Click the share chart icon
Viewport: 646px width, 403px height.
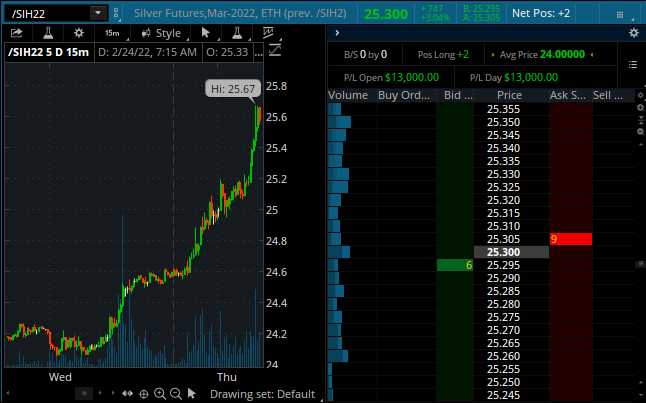click(x=17, y=33)
